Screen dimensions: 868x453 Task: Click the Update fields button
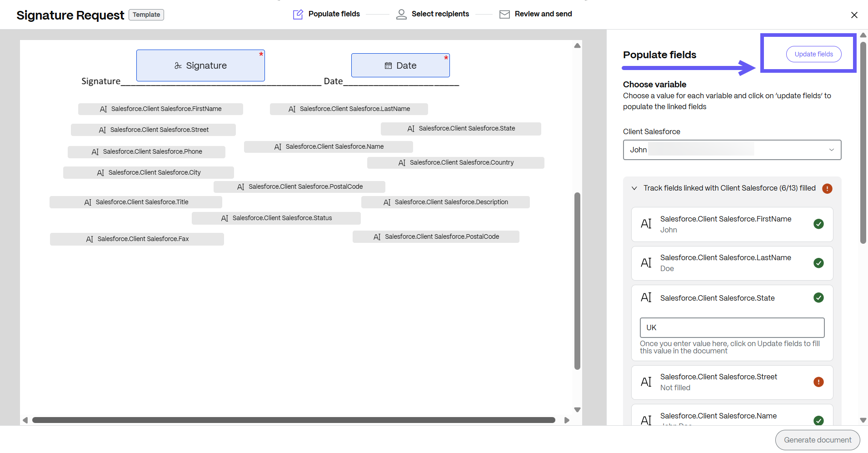(813, 54)
